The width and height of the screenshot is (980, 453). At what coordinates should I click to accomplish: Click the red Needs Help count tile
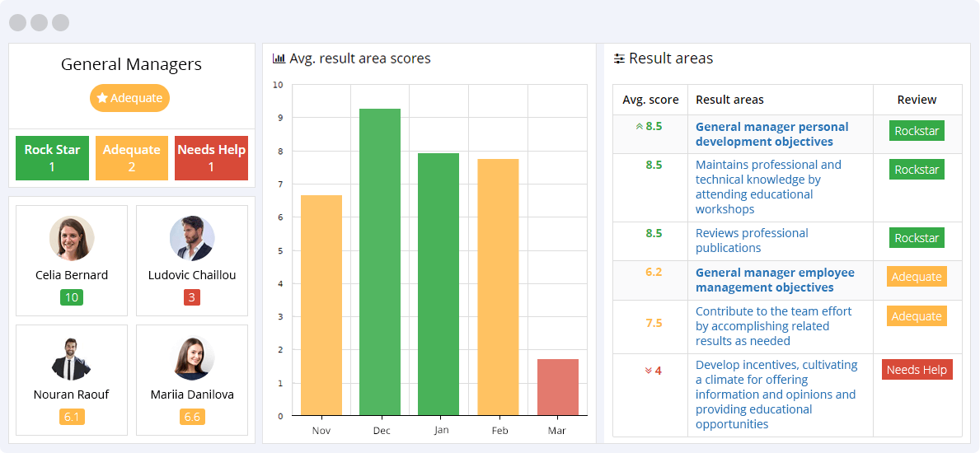[211, 158]
